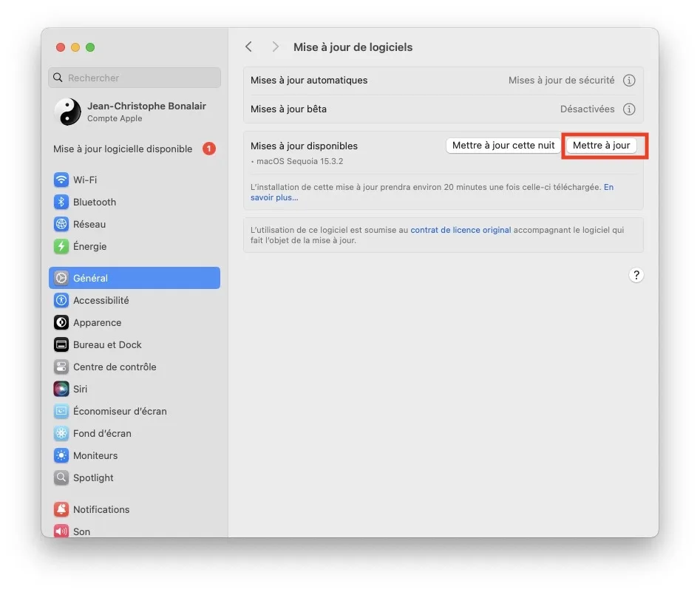Open the Siri icon
The image size is (700, 592).
point(61,389)
